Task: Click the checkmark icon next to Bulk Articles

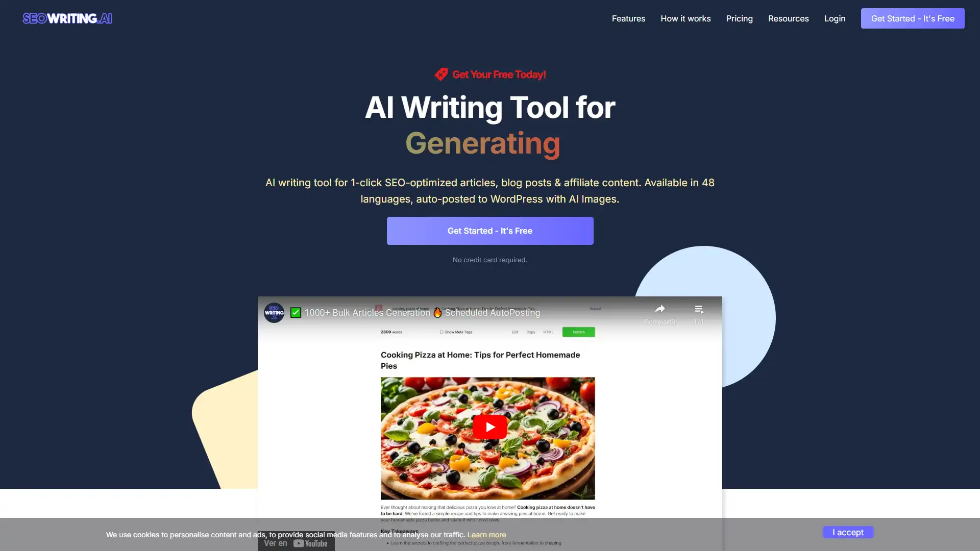Action: pyautogui.click(x=296, y=312)
